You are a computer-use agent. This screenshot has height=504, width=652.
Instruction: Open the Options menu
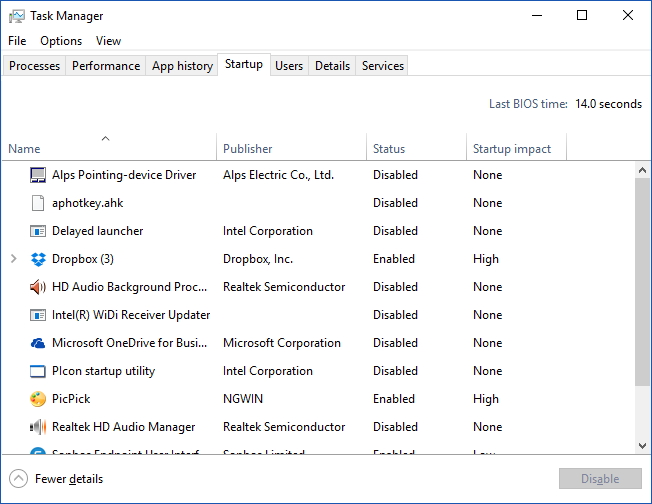61,41
